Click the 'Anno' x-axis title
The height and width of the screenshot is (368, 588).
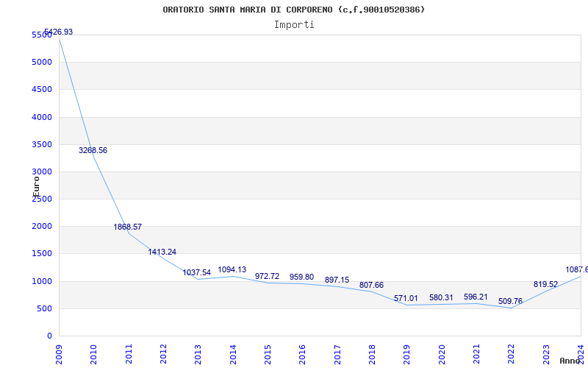(570, 361)
